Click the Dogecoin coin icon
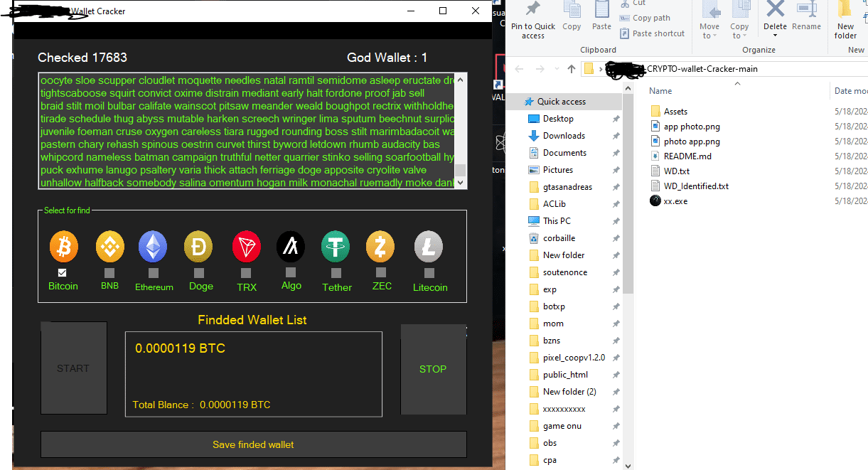868x470 pixels. click(198, 247)
